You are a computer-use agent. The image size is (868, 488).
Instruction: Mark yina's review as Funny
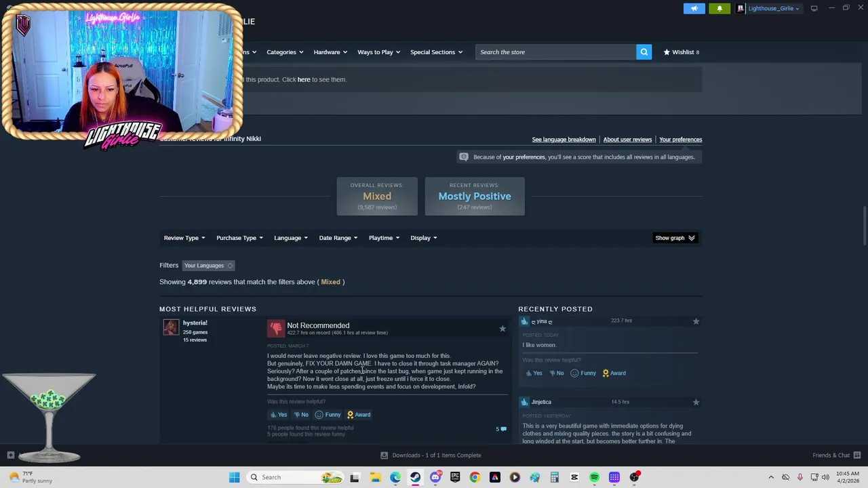tap(583, 373)
